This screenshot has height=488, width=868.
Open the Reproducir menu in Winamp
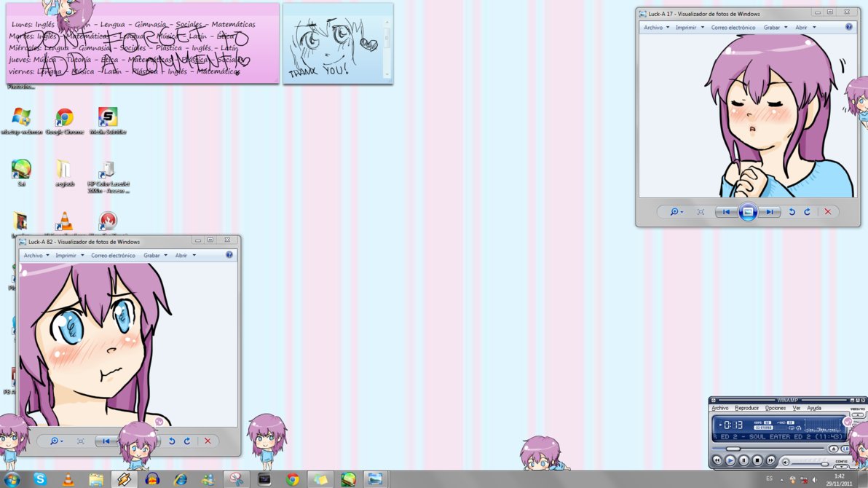pyautogui.click(x=747, y=409)
